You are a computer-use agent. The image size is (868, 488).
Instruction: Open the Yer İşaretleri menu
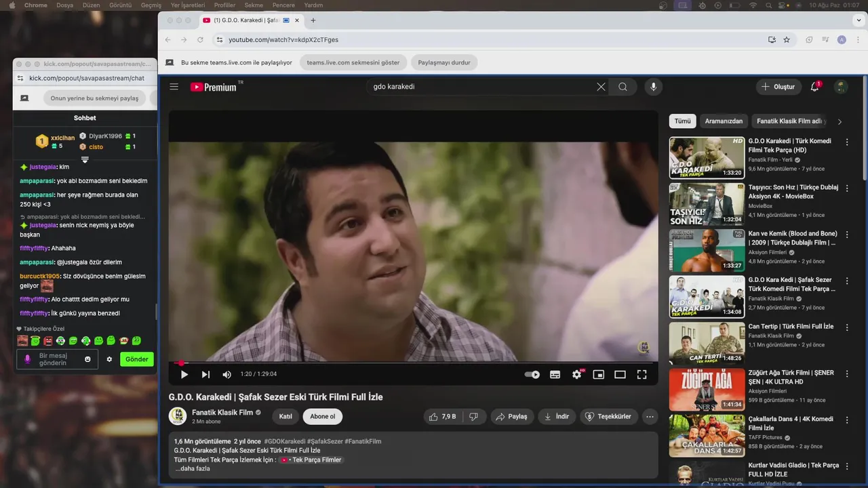click(x=187, y=5)
